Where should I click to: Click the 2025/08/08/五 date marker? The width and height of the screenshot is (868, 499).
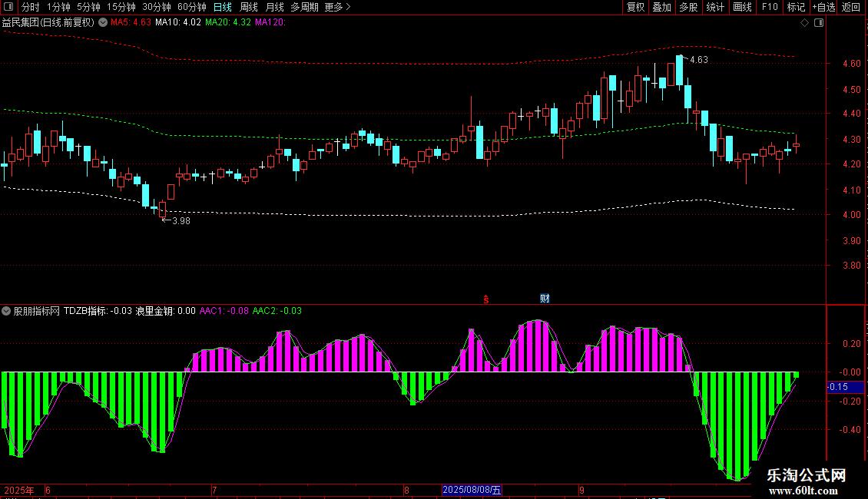click(472, 490)
